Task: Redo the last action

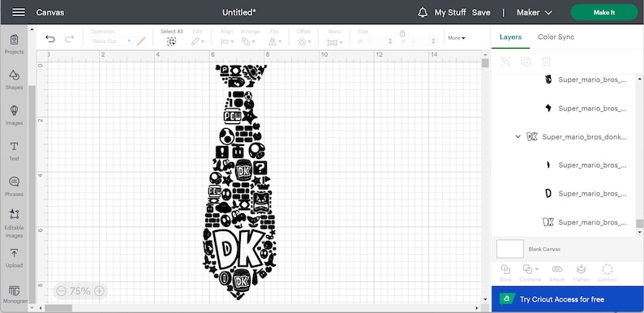Action: pos(70,39)
